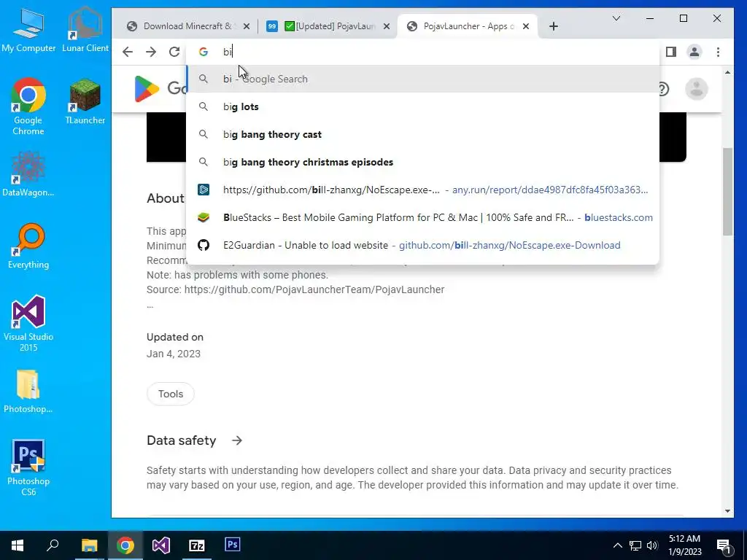The image size is (747, 560).
Task: Open a new tab with plus button
Action: pyautogui.click(x=553, y=26)
